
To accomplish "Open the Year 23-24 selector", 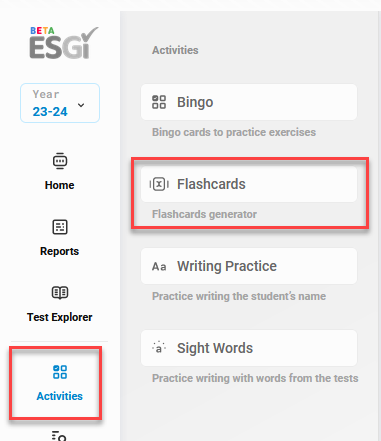I will [60, 103].
